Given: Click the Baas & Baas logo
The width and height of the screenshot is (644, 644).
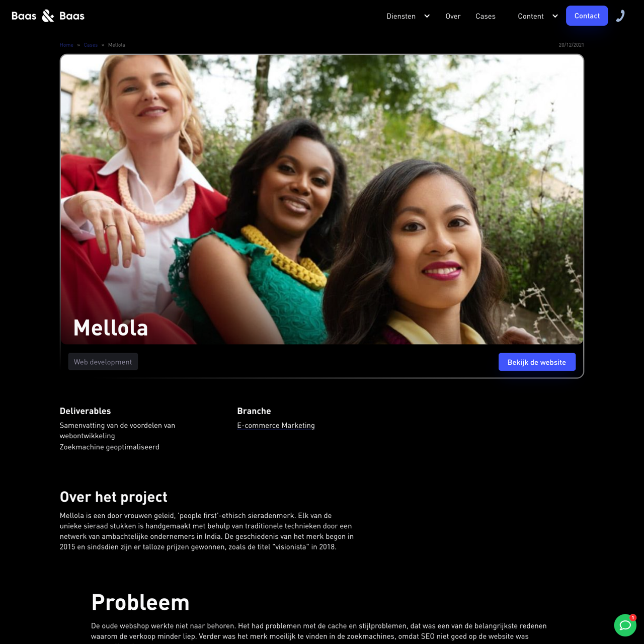Looking at the screenshot, I should pos(48,16).
